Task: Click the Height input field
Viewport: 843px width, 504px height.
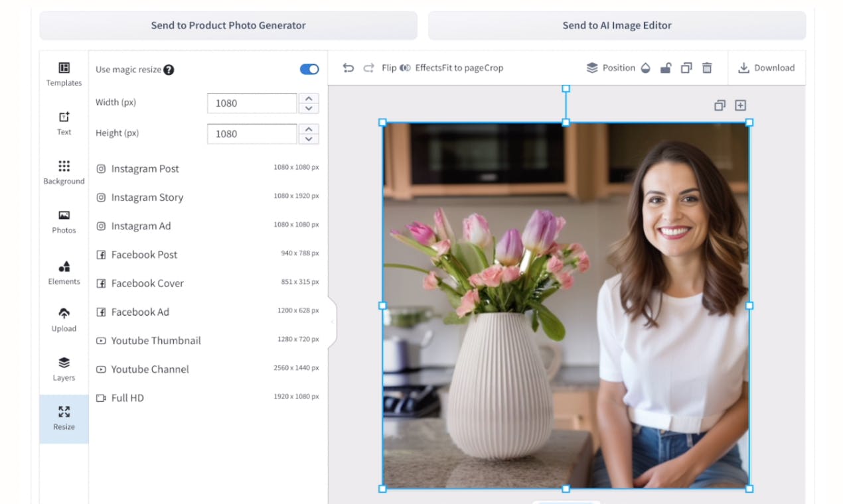Action: tap(252, 133)
